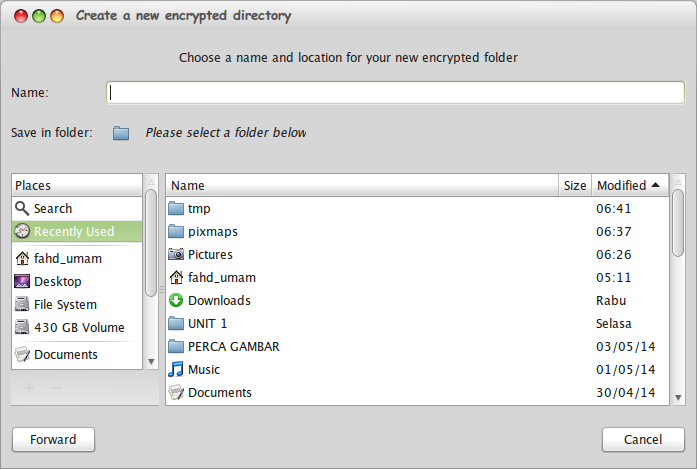Image resolution: width=697 pixels, height=469 pixels.
Task: Click the Downloads green arrow icon
Action: coord(176,300)
